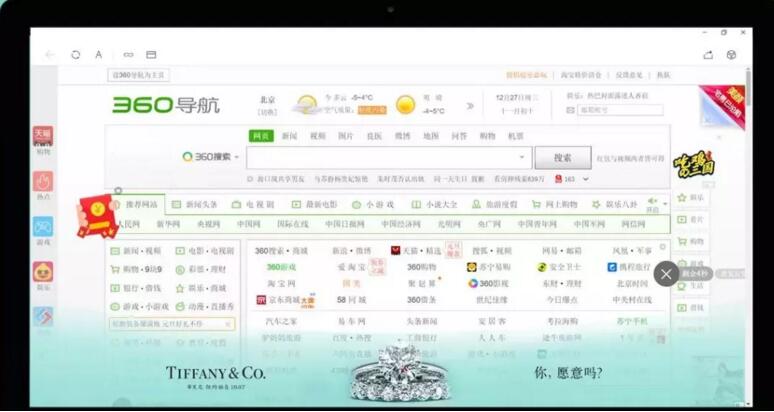
Task: Click the 360导航 logo
Action: click(x=165, y=105)
